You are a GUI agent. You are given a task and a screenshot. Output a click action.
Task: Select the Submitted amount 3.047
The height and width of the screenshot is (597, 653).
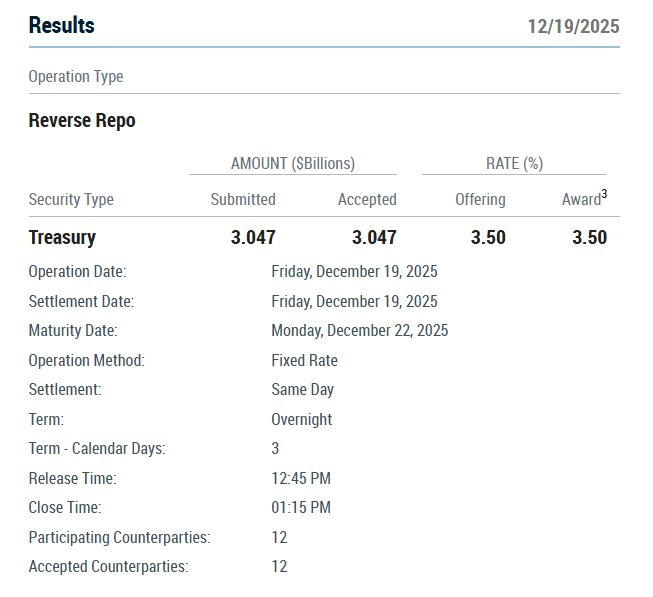(x=253, y=237)
